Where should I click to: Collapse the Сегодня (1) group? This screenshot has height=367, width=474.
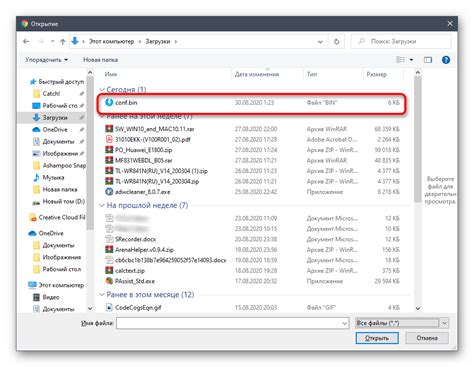[102, 89]
